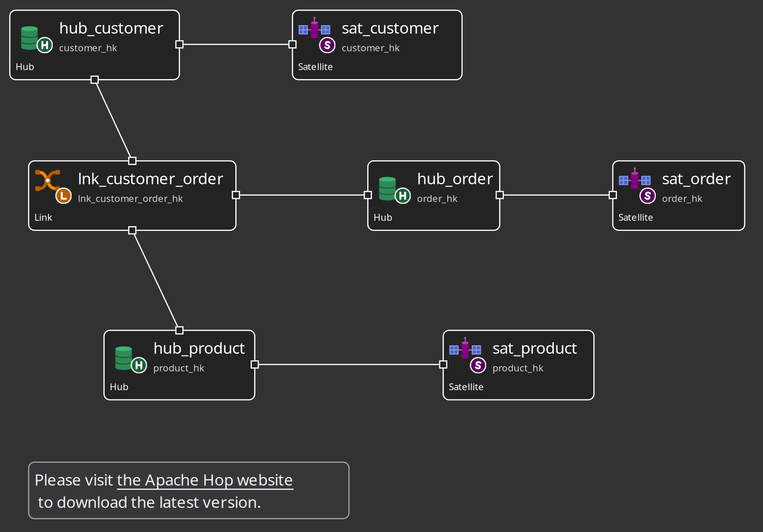Click the Link type label
Image resolution: width=763 pixels, height=532 pixels.
tap(43, 217)
